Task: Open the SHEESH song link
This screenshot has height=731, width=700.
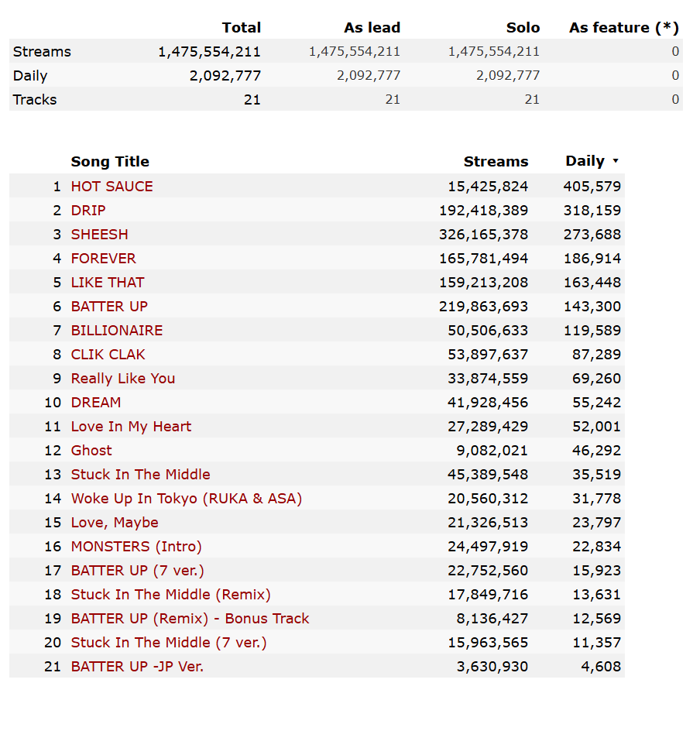Action: [99, 235]
